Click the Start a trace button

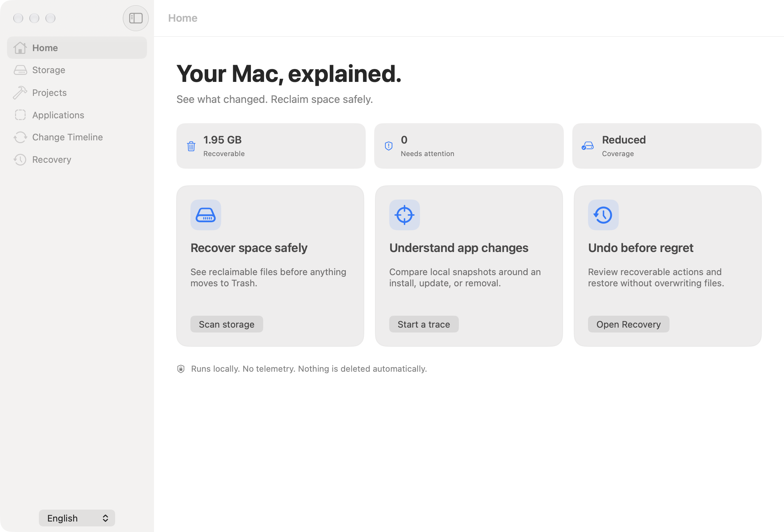[424, 324]
